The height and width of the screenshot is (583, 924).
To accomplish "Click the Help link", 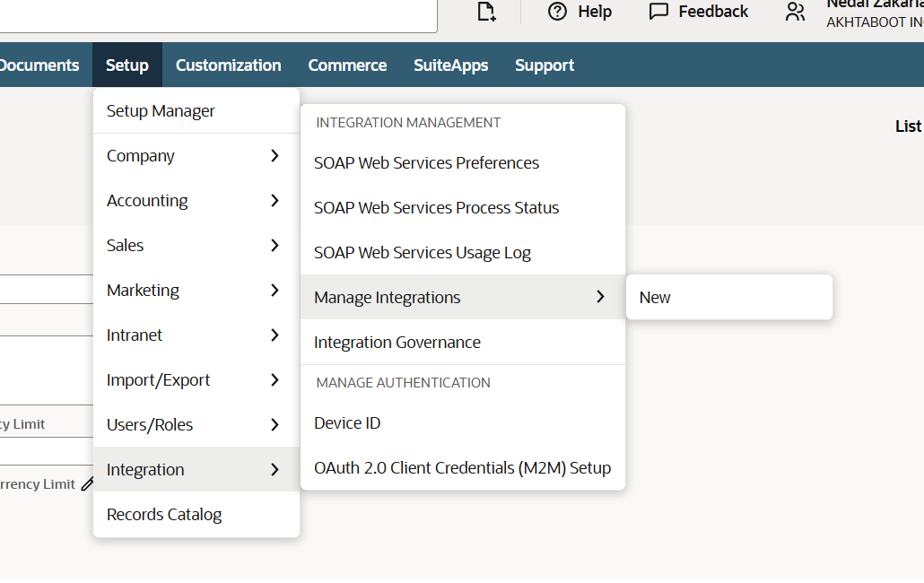I will click(595, 11).
